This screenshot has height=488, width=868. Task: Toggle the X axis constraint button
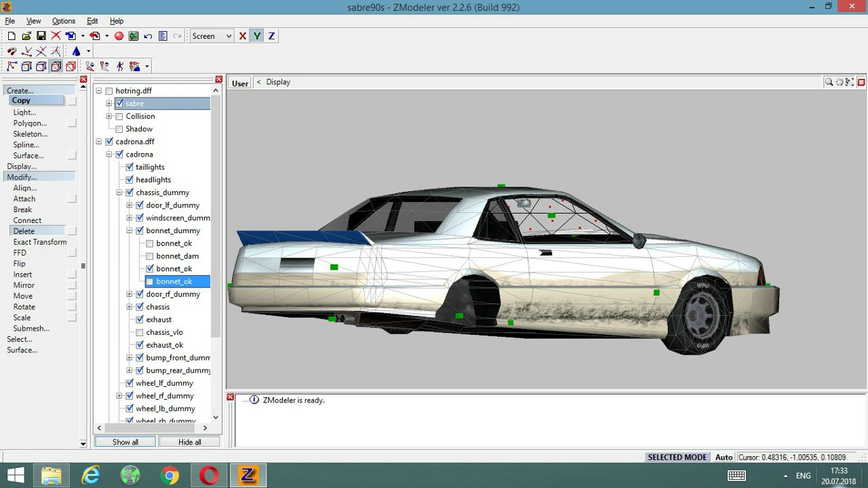point(242,36)
